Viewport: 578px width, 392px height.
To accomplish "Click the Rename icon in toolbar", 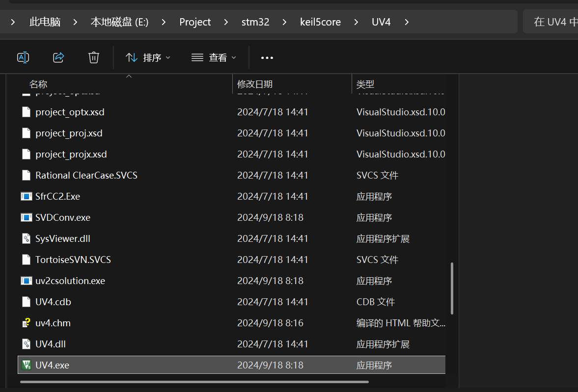I will pos(23,57).
